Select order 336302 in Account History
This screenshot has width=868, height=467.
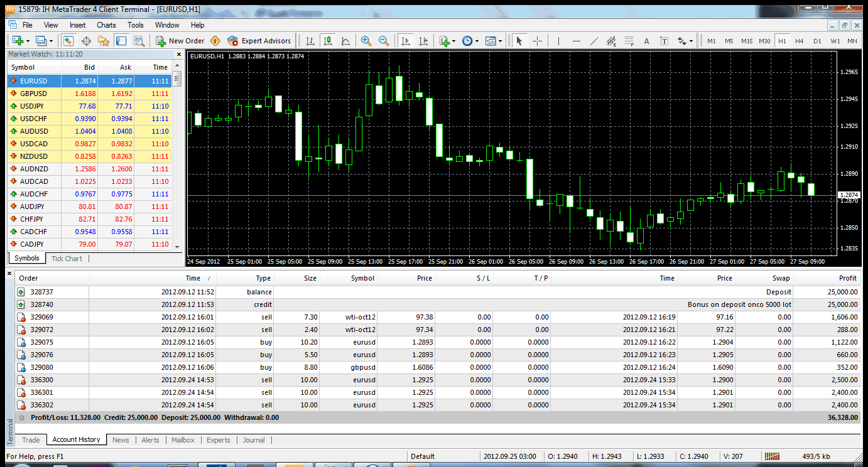coord(438,405)
